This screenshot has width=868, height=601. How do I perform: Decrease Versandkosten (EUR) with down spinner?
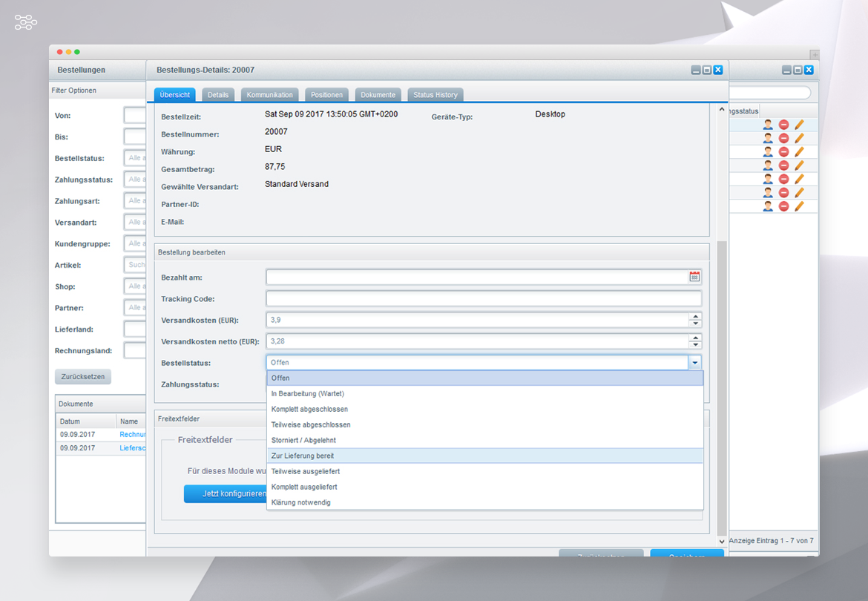click(x=695, y=324)
